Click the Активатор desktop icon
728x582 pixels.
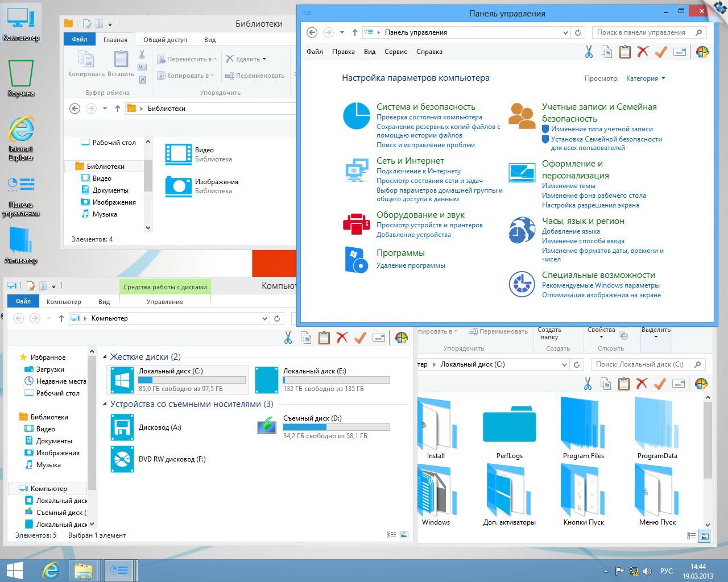pos(21,240)
